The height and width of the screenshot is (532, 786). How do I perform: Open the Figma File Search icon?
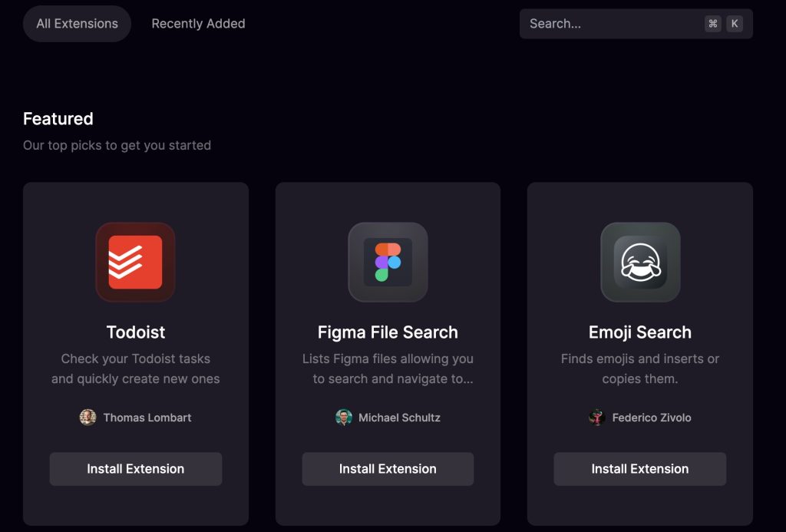tap(388, 263)
